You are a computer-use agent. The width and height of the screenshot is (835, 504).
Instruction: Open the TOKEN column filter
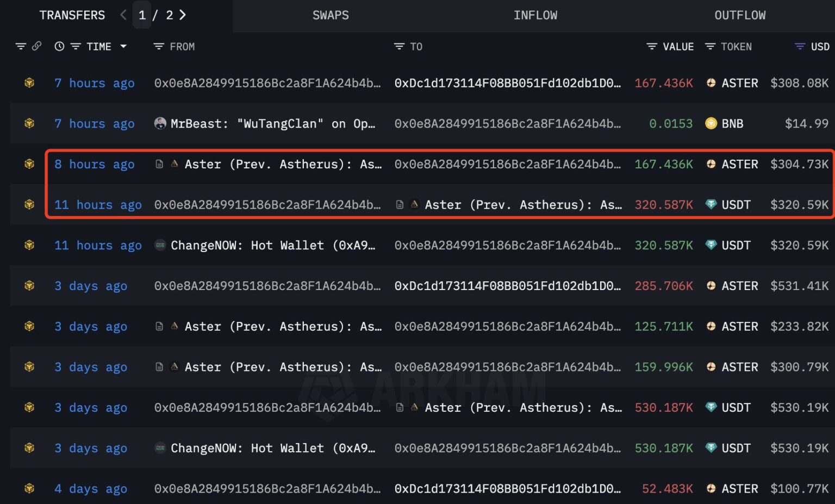(711, 46)
